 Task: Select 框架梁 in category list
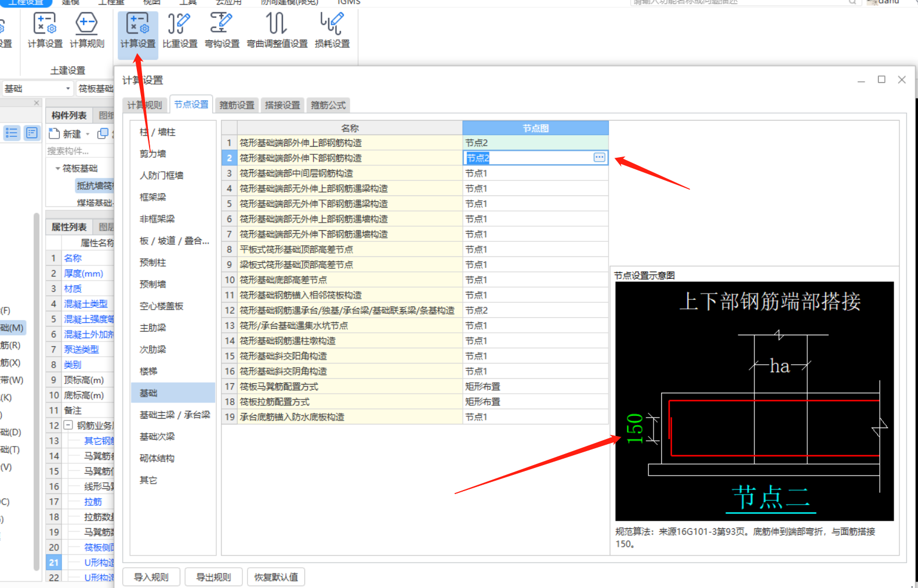click(153, 197)
